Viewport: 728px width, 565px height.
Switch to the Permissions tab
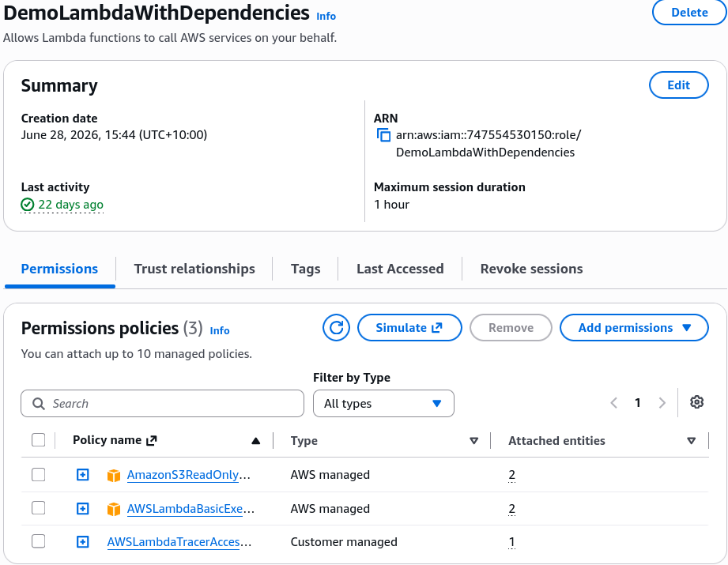[59, 269]
